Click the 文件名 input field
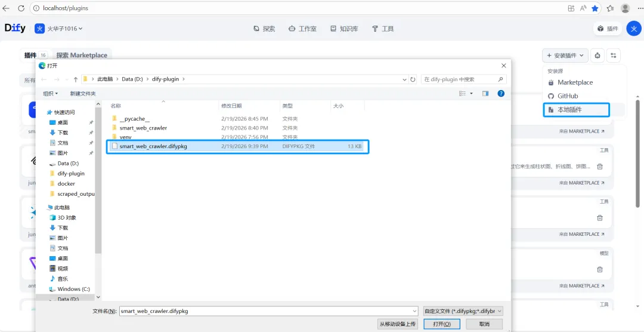Screen dimensions: 644x332 click(268, 311)
